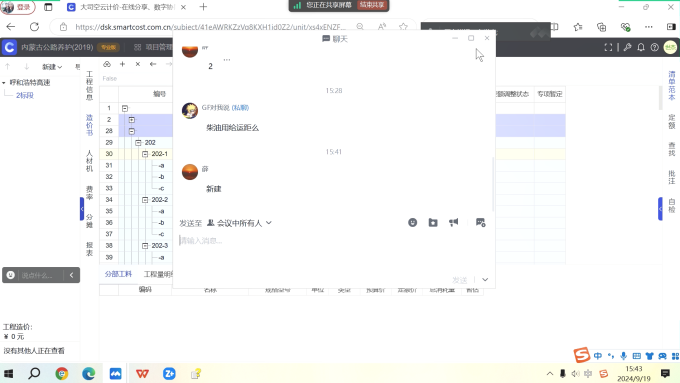This screenshot has width=680, height=383.
Task: Expand send options arrow next to 发送
Action: tap(485, 280)
